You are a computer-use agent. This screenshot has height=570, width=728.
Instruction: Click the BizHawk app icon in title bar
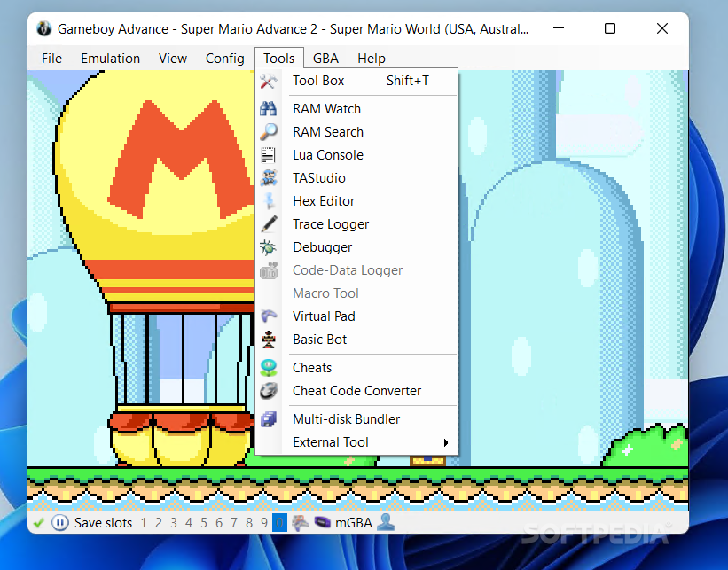pyautogui.click(x=44, y=28)
